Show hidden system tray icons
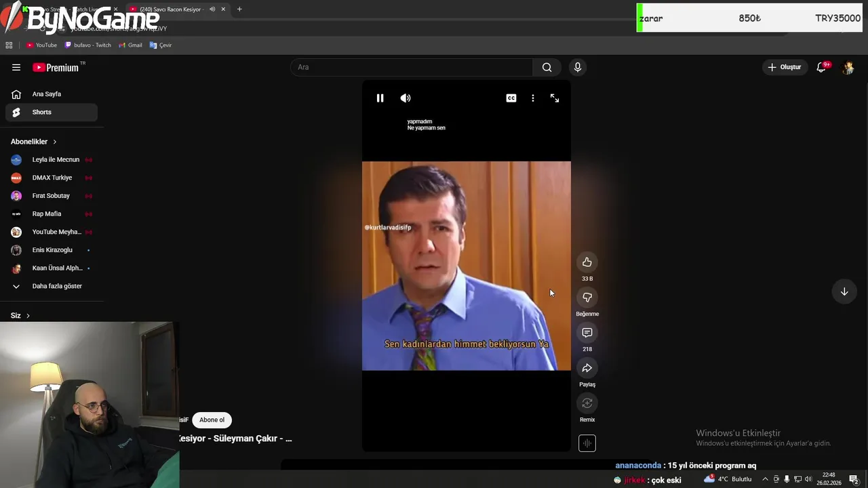 click(x=766, y=479)
